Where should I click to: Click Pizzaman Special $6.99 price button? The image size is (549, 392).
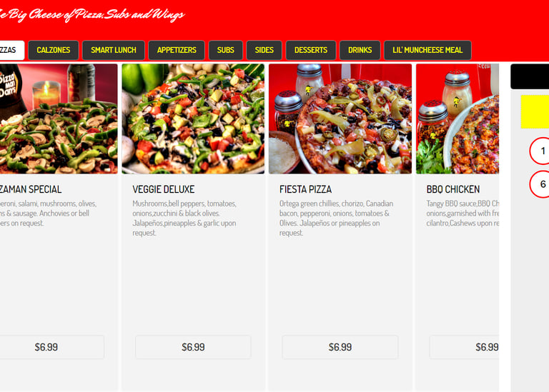pyautogui.click(x=51, y=347)
